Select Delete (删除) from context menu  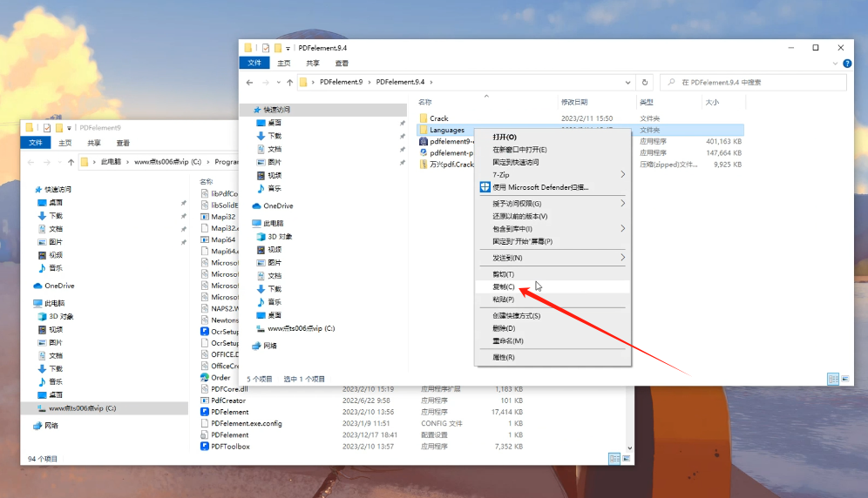[x=504, y=328]
